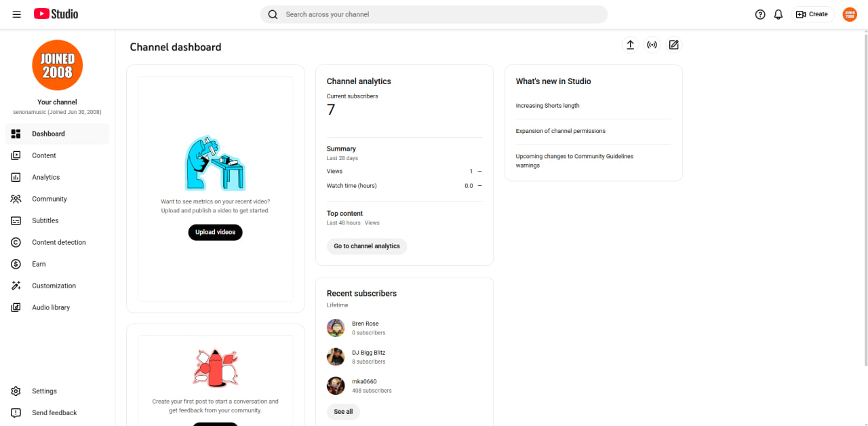Click the large JOINED 2008 channel thumbnail
The width and height of the screenshot is (868, 426).
(x=57, y=65)
